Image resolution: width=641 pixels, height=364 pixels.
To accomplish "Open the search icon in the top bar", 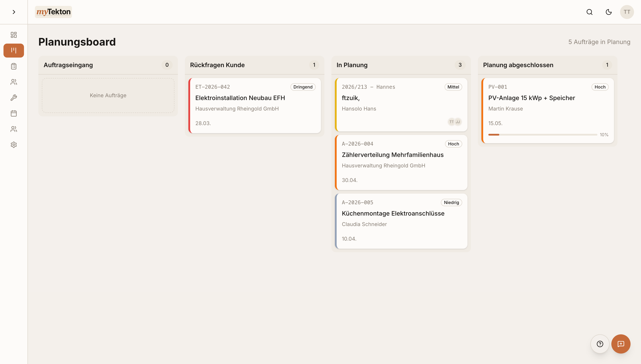I will pyautogui.click(x=589, y=12).
